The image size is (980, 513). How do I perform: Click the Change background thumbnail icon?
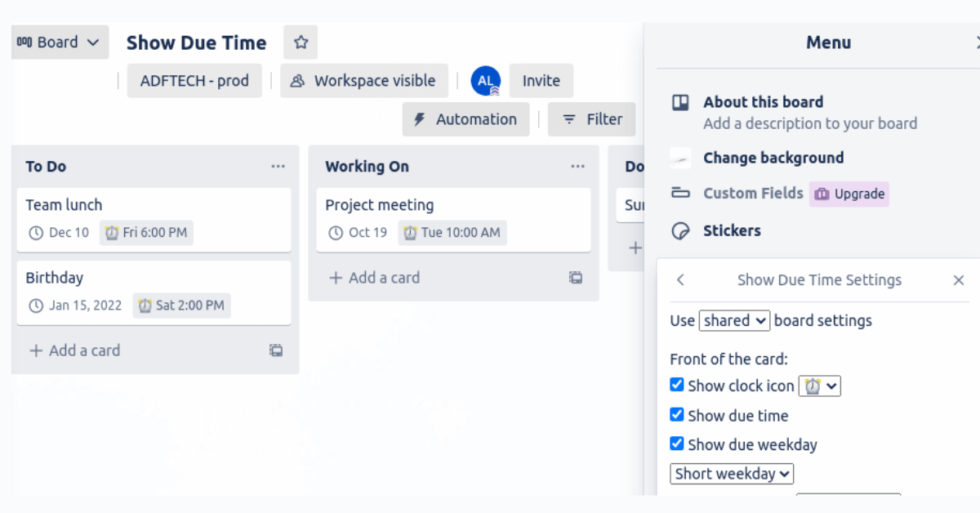pos(679,158)
